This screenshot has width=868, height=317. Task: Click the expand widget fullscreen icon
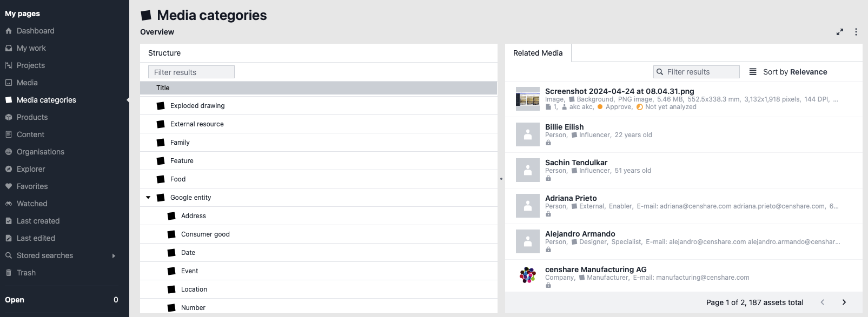click(840, 32)
